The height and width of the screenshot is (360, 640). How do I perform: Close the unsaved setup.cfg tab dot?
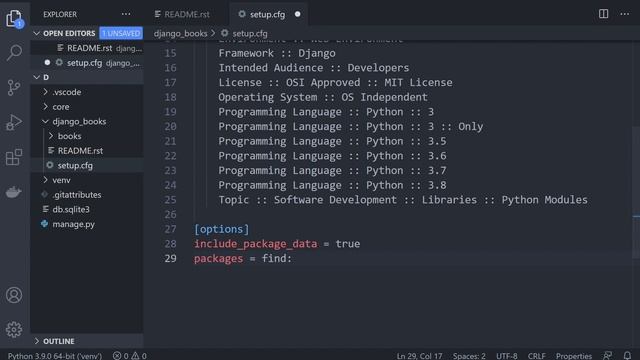pos(298,14)
